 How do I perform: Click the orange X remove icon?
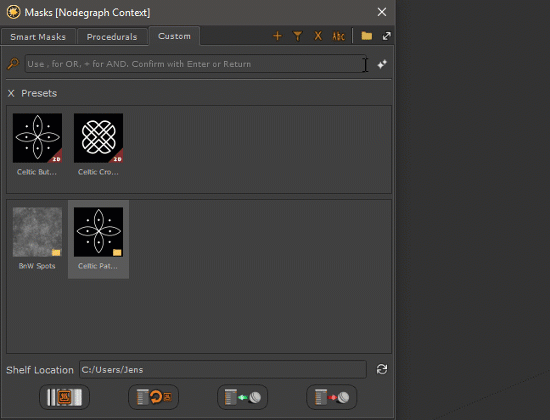[318, 36]
